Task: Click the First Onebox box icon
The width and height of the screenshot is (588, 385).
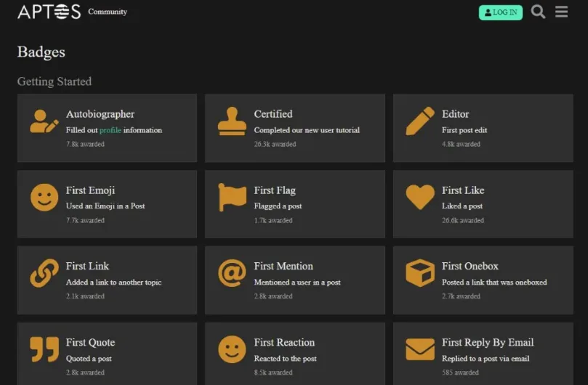Action: pos(420,273)
